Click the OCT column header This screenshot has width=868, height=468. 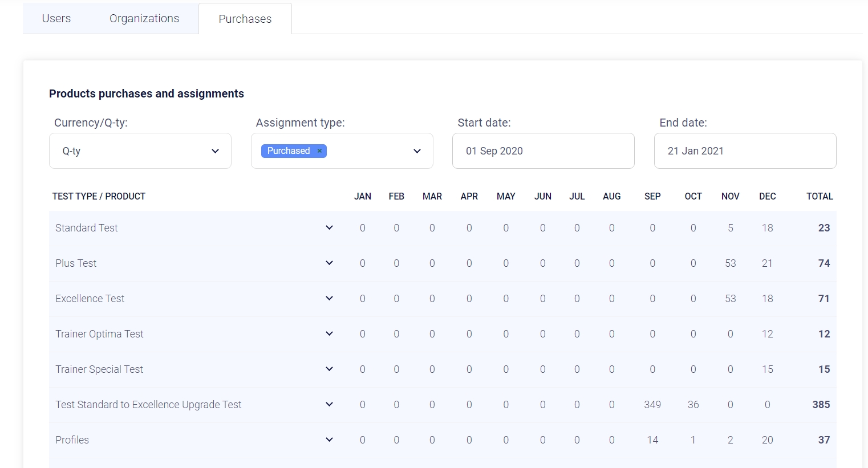693,196
